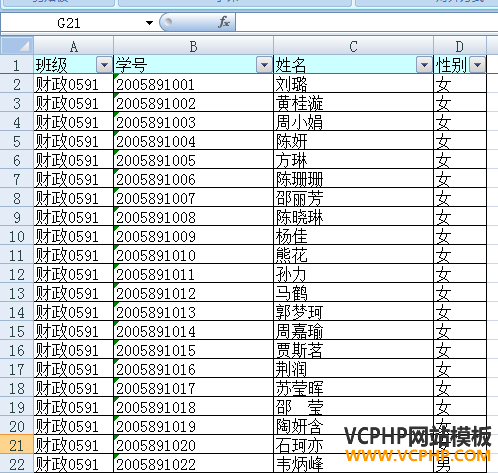
Task: Click name cell 黄桂漩
Action: pos(353,103)
